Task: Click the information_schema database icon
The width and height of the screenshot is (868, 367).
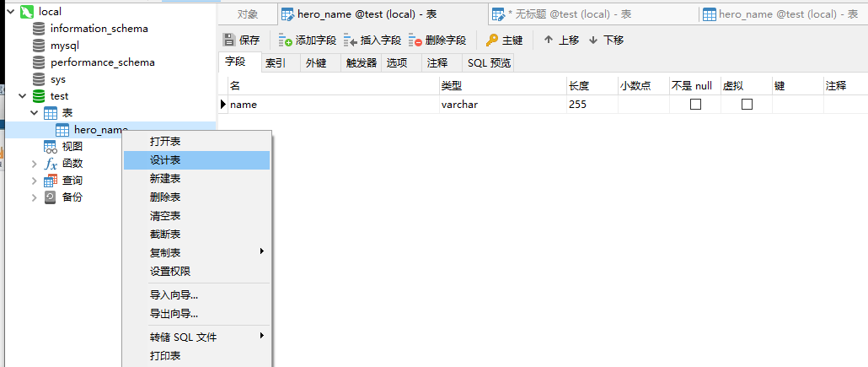Action: 39,29
